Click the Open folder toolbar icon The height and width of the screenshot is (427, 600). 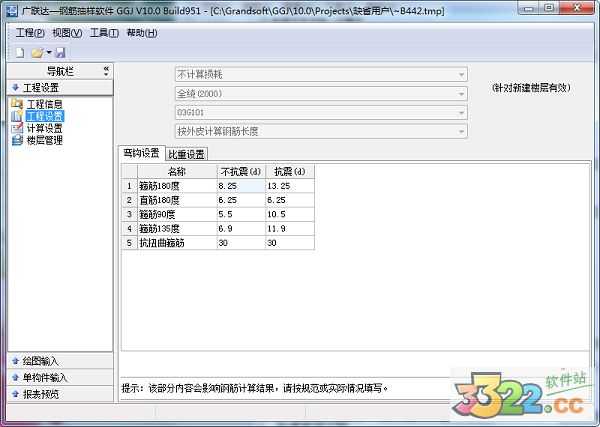37,52
